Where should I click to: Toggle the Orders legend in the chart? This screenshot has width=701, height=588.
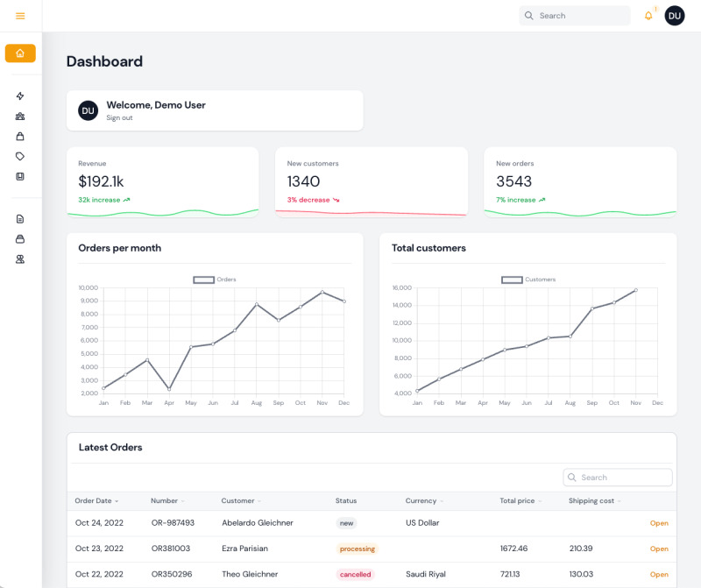pos(215,280)
